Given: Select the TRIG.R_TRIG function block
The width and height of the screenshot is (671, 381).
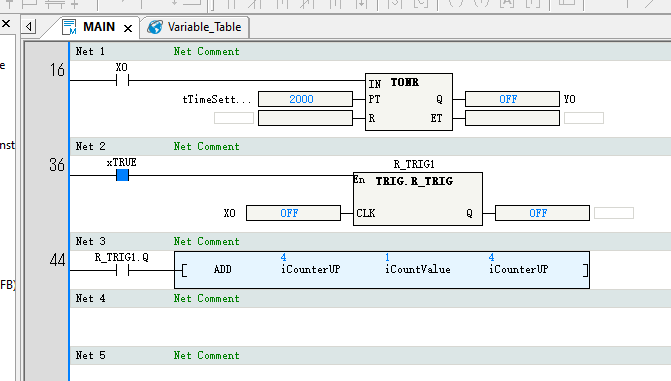Looking at the screenshot, I should [x=418, y=199].
